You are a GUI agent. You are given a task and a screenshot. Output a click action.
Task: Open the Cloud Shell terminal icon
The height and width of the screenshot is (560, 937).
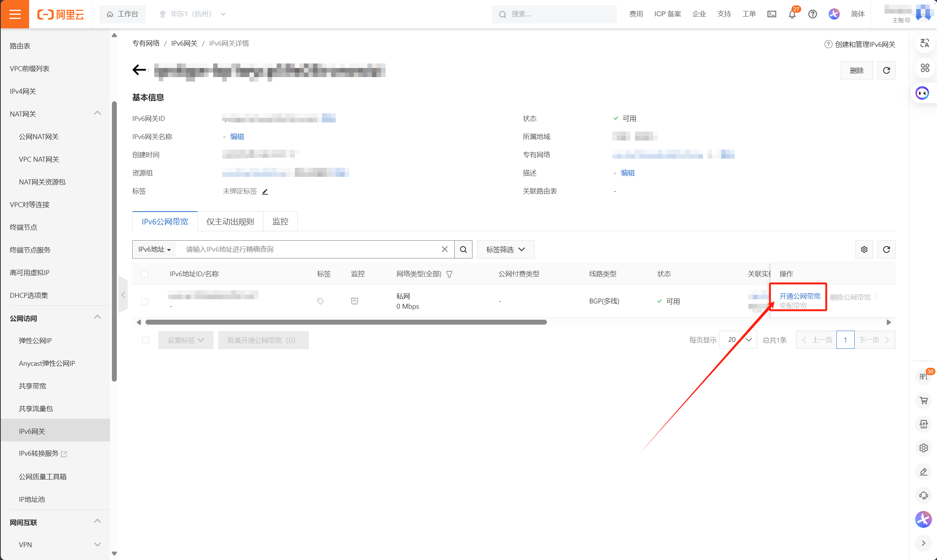click(771, 14)
